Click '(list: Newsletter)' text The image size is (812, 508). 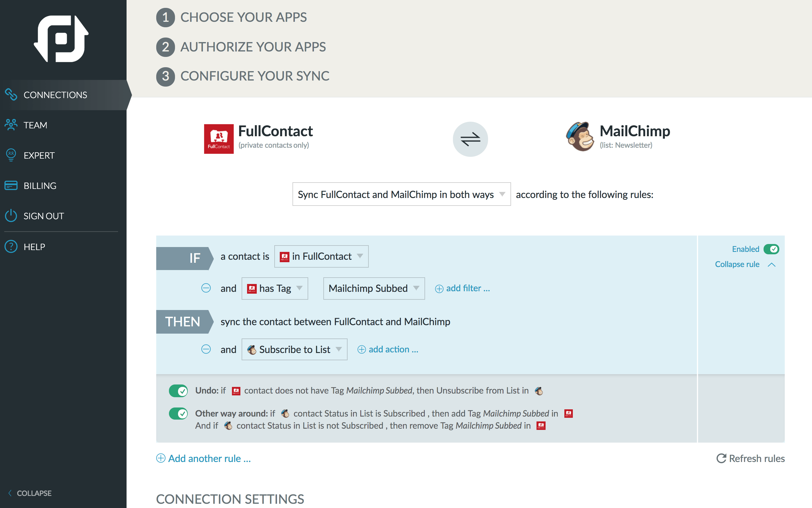tap(626, 145)
